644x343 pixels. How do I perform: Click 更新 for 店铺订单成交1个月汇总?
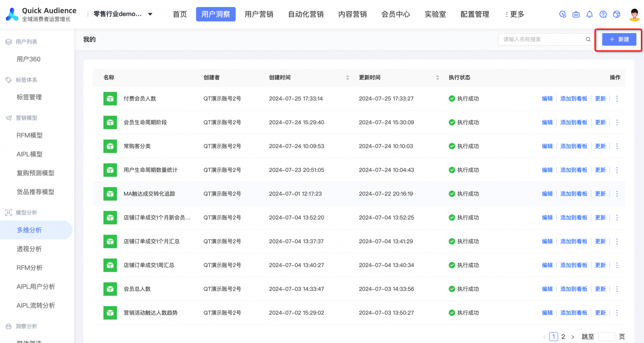coord(600,241)
